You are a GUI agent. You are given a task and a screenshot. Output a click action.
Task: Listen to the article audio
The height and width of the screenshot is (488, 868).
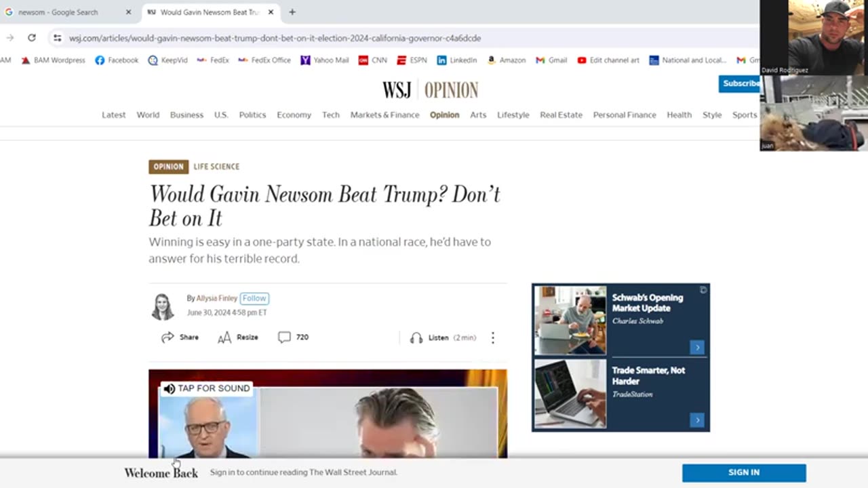click(x=443, y=338)
